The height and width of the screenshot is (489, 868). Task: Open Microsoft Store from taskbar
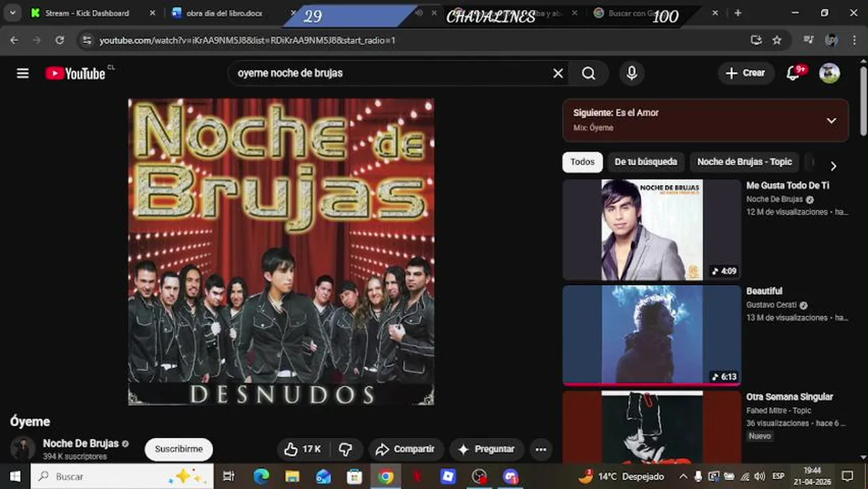pos(355,476)
